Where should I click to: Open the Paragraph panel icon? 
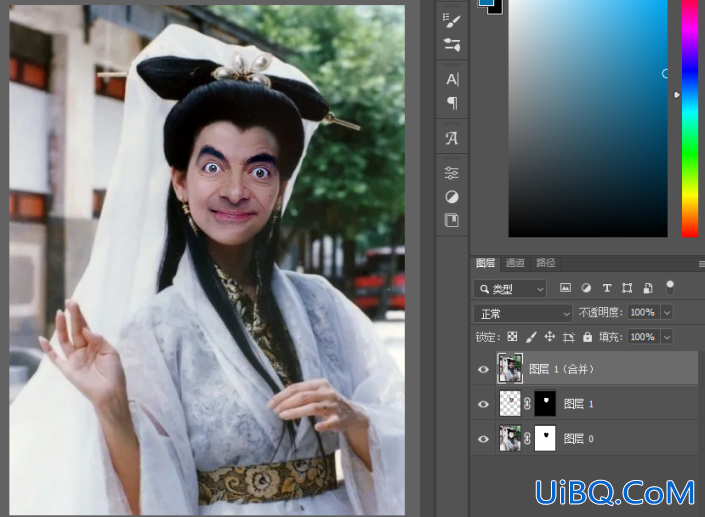pos(452,103)
